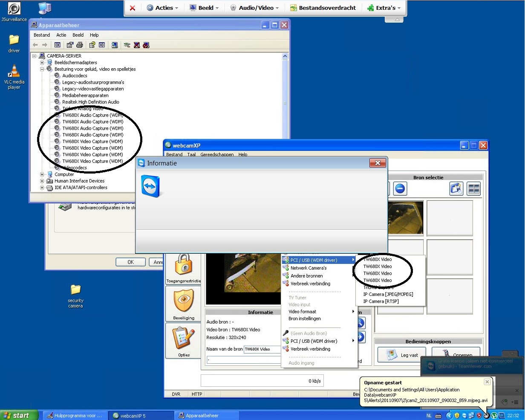Switch to webcamXP 5 in the taskbar
This screenshot has height=420, width=525.
point(141,415)
